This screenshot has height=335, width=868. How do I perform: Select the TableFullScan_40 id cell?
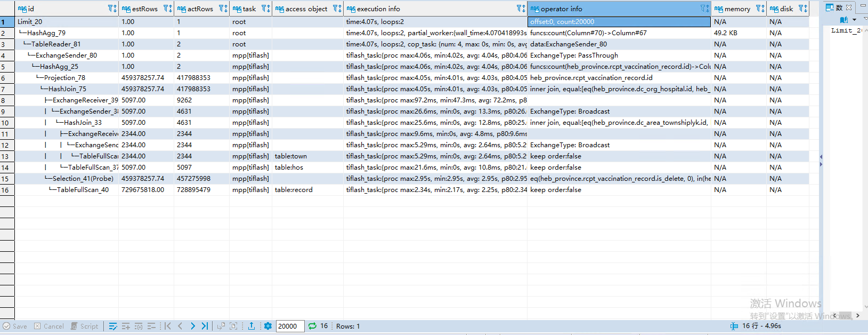coord(83,190)
